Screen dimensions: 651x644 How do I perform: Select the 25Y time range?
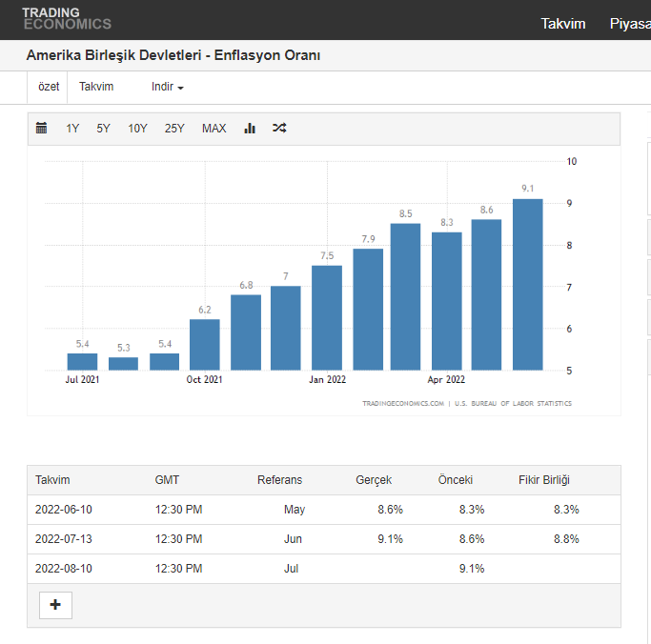(x=174, y=129)
